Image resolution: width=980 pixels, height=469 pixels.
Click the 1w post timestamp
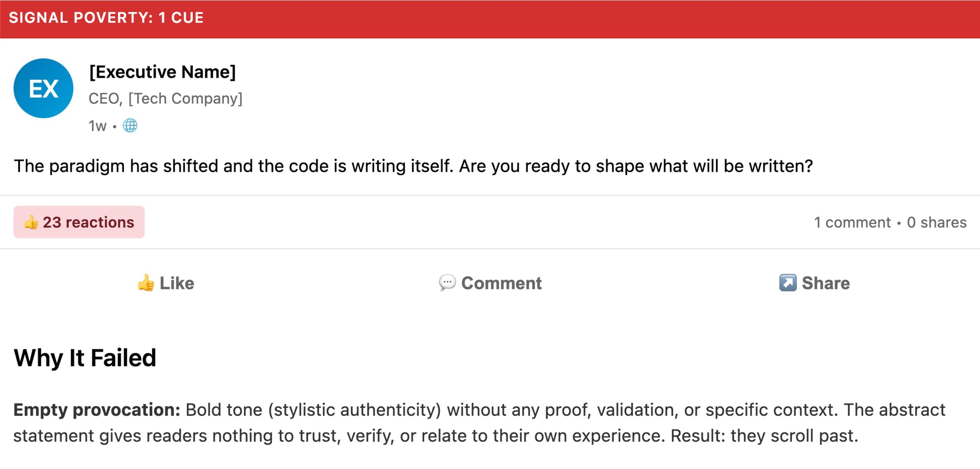97,126
